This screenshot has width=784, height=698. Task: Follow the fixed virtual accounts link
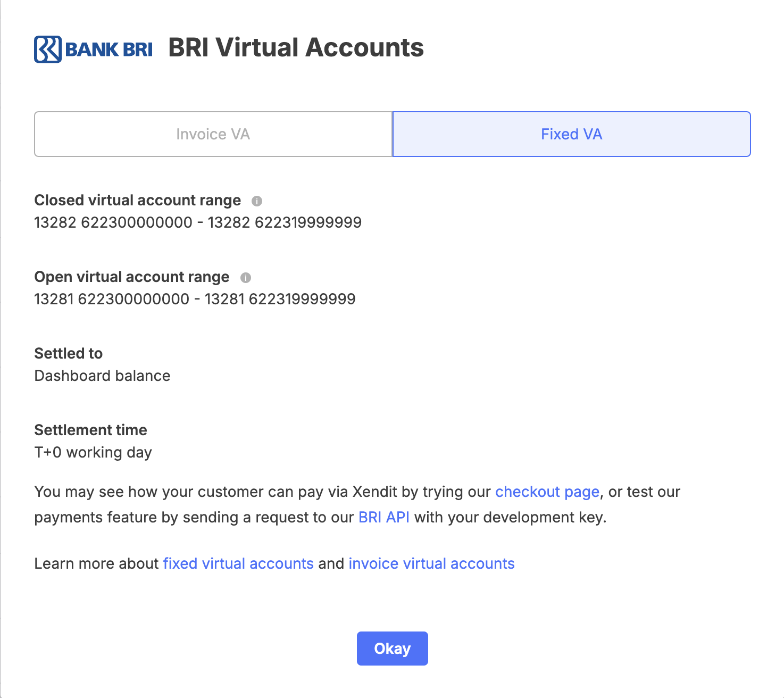[238, 563]
